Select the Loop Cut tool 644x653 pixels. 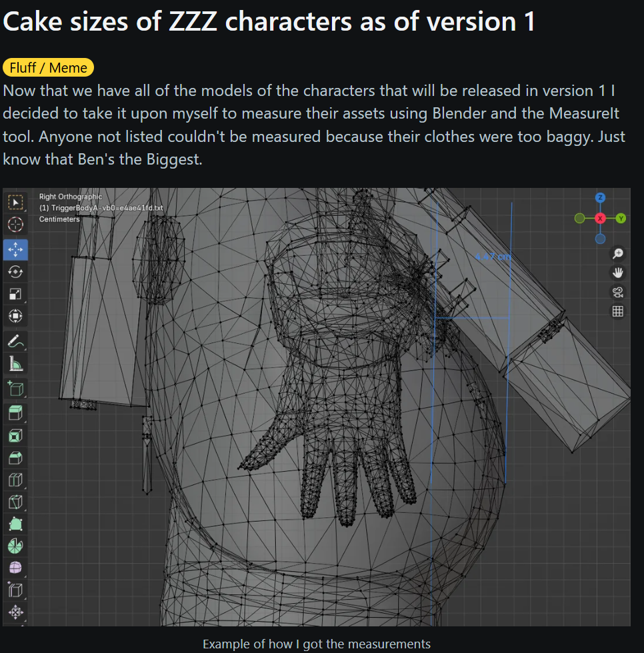click(15, 480)
